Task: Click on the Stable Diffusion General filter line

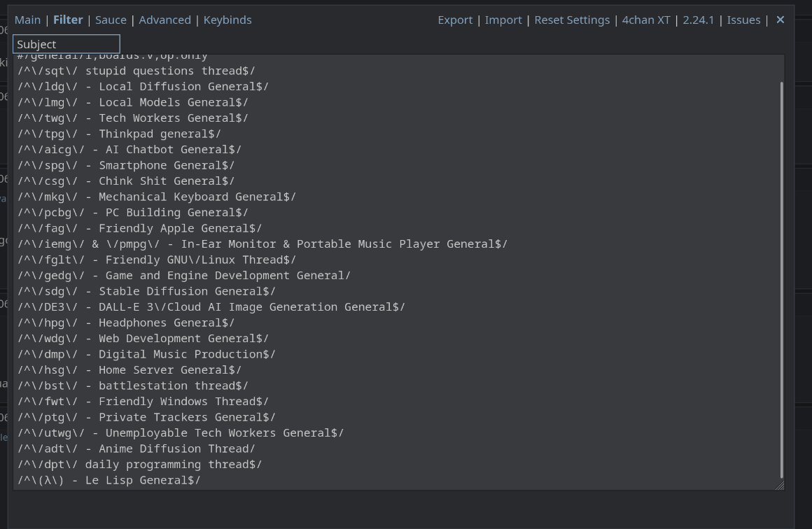Action: pos(147,291)
